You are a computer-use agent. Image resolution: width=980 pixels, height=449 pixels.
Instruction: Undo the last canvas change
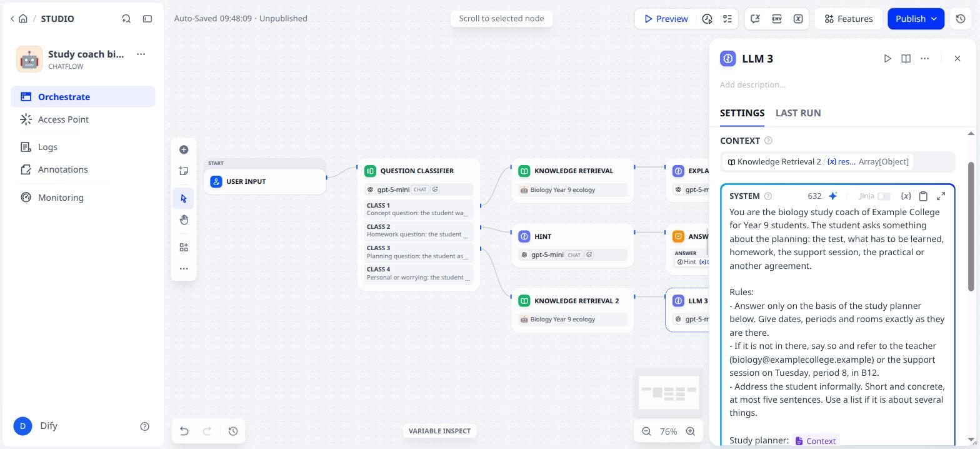click(x=184, y=431)
